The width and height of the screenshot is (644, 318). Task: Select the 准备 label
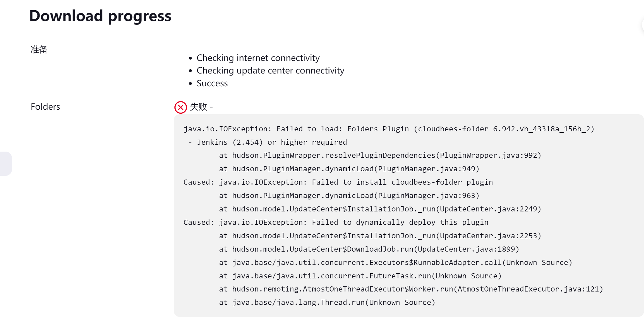coord(39,50)
